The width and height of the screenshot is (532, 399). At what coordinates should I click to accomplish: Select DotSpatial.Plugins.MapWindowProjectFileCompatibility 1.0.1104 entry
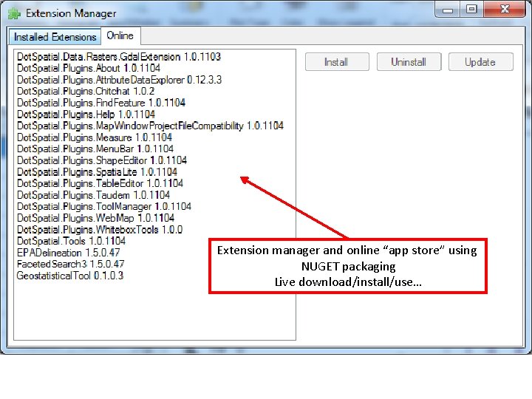click(150, 126)
